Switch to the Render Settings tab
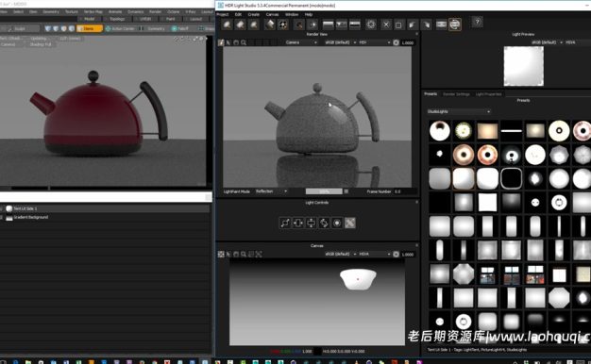The image size is (591, 364). [456, 94]
